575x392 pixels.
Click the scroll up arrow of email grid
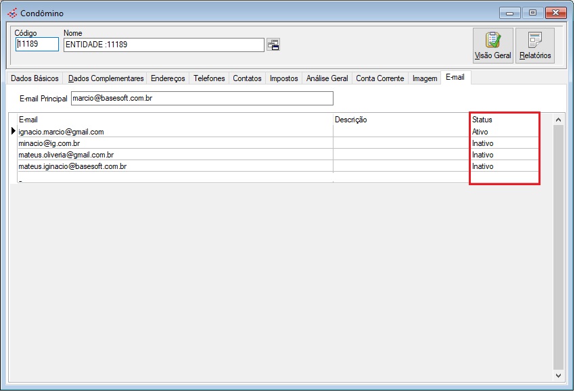pos(558,120)
